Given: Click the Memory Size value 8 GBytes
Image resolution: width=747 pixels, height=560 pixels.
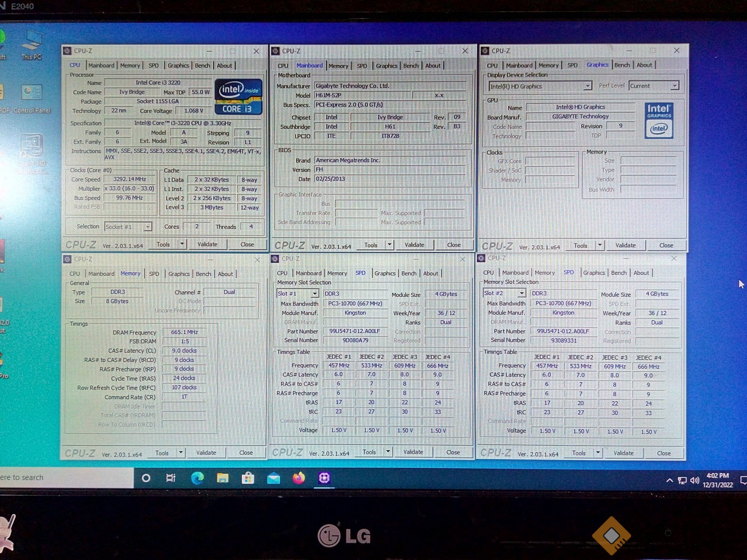Looking at the screenshot, I should [x=117, y=301].
